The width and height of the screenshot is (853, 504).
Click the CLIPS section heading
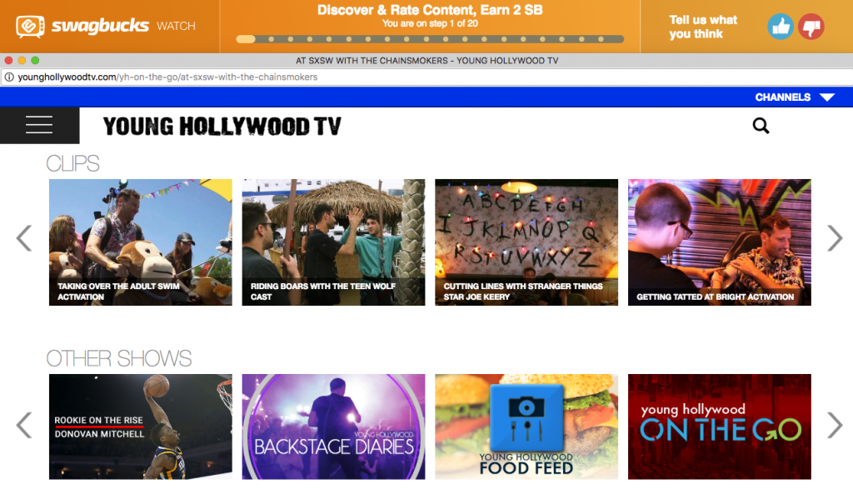[73, 163]
